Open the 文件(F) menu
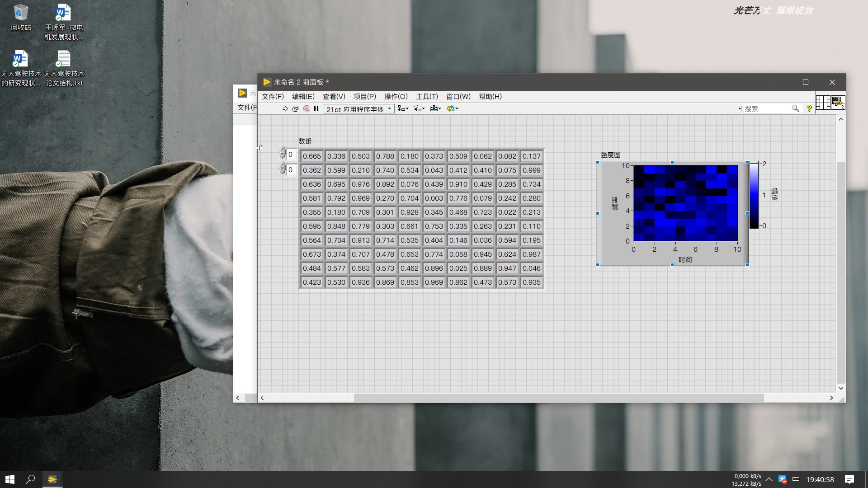The height and width of the screenshot is (488, 868). (273, 96)
